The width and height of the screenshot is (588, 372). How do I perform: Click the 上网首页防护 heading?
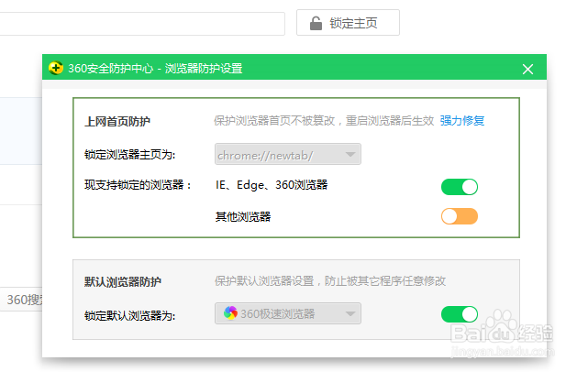click(x=117, y=121)
